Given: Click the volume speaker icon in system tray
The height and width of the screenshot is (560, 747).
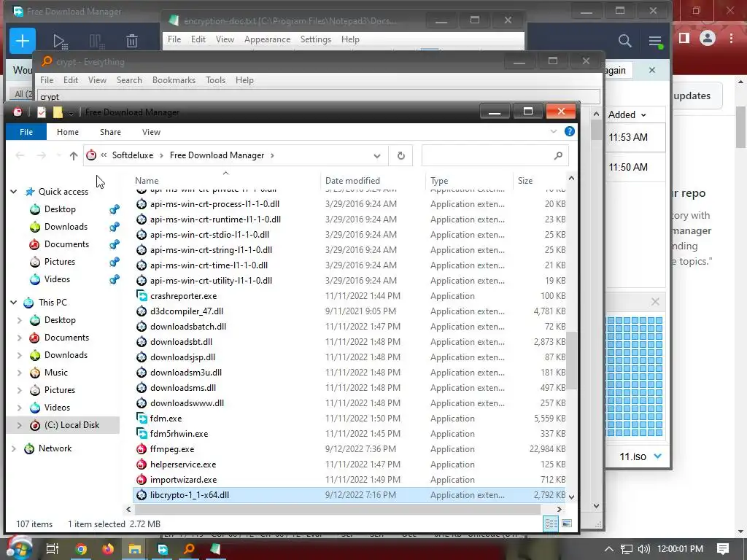Looking at the screenshot, I should coord(643,549).
